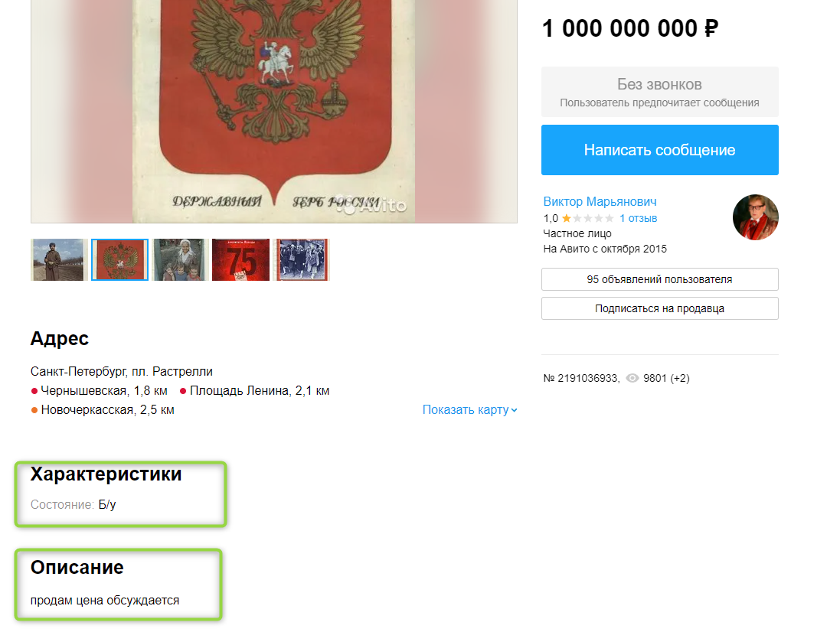
Task: Click Подписаться на продавца
Action: tap(659, 309)
